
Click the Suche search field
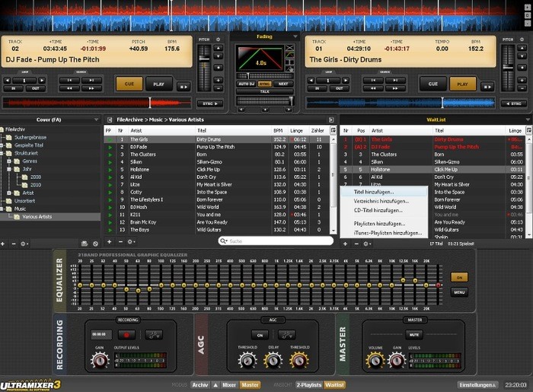point(276,241)
